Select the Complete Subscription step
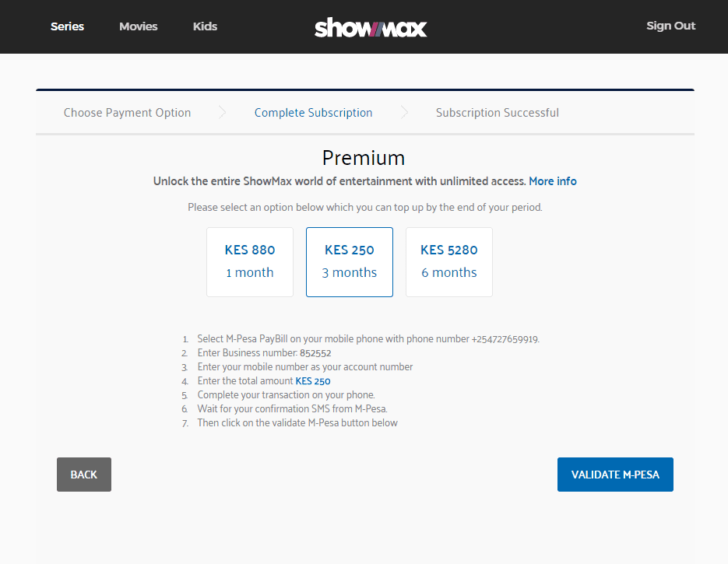This screenshot has height=564, width=728. (x=314, y=113)
